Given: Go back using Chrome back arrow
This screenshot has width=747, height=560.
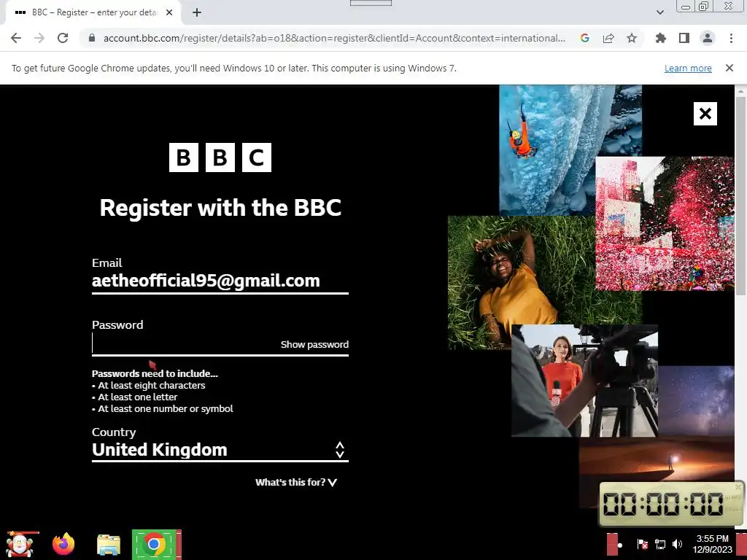Looking at the screenshot, I should tap(16, 38).
